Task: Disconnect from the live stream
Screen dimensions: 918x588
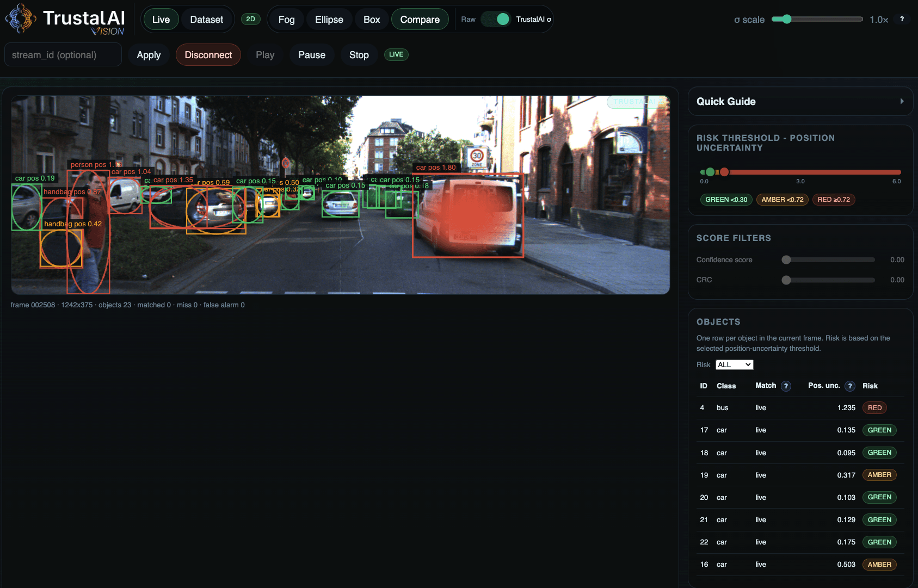Action: click(208, 55)
